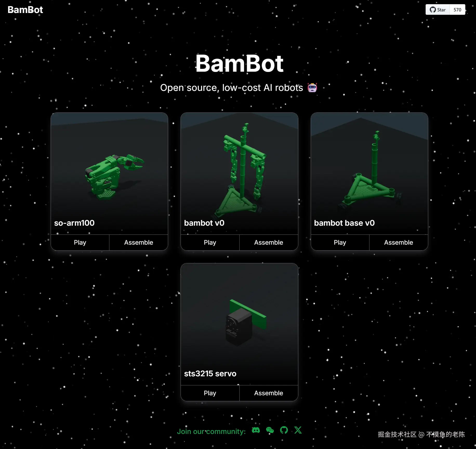Open the Discord community icon
476x449 pixels.
(x=256, y=430)
